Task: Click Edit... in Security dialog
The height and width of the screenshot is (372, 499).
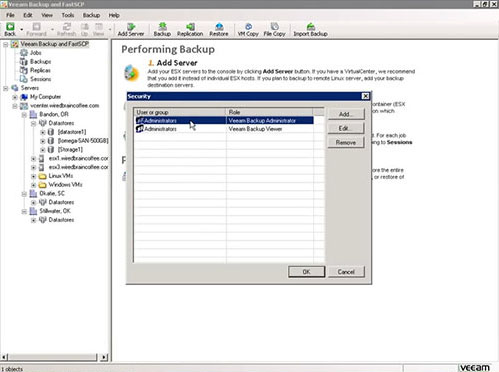Action: [346, 128]
